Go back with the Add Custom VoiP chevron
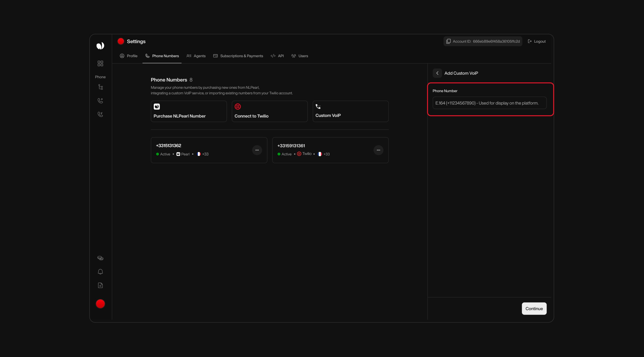 (x=437, y=73)
